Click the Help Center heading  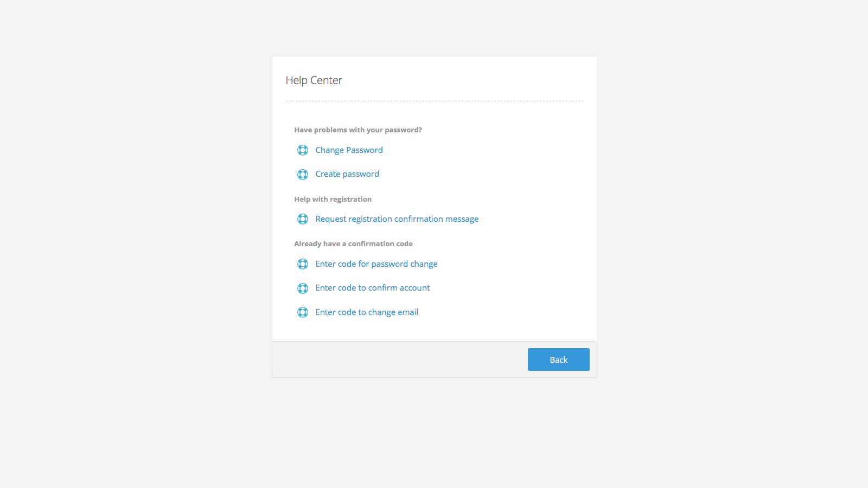(x=314, y=80)
